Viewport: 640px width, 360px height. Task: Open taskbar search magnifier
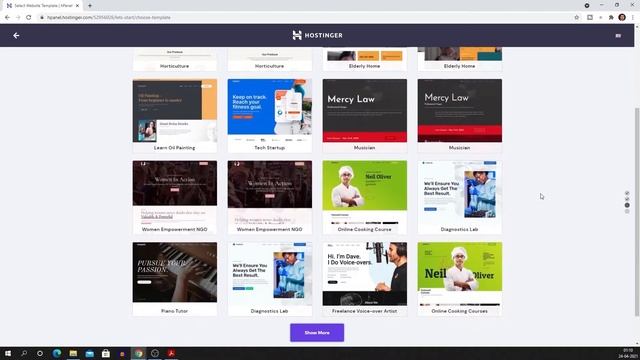24,353
